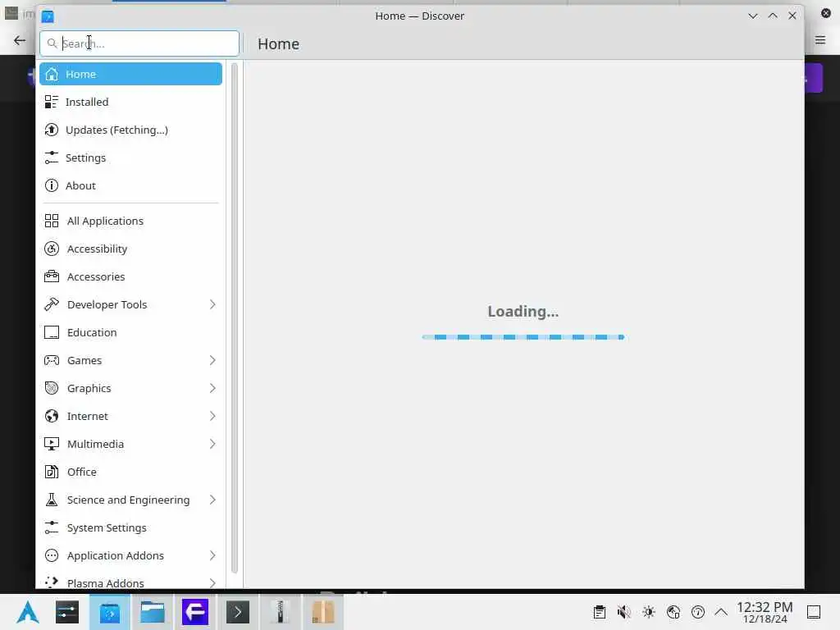Click the Accessories toolbox icon
Viewport: 840px width, 630px height.
[52, 276]
